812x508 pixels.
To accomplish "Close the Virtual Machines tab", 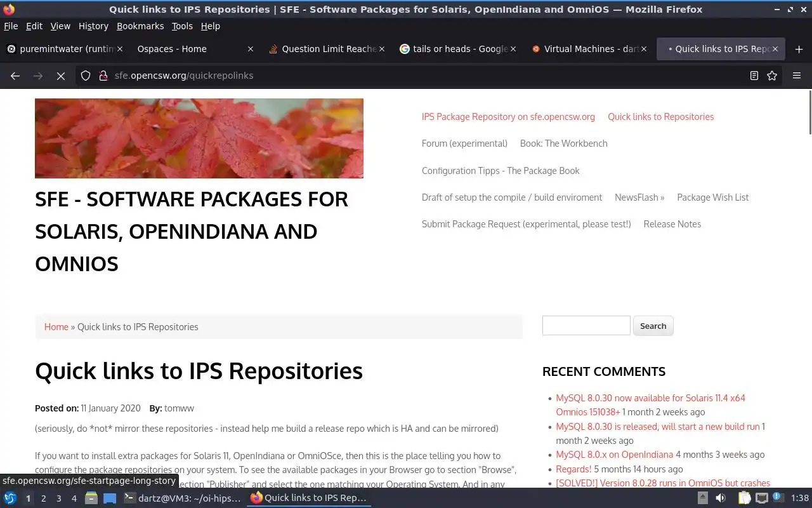I will (x=644, y=49).
